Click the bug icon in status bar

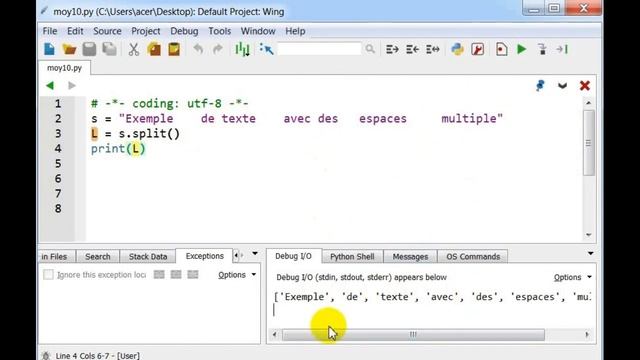[46, 356]
